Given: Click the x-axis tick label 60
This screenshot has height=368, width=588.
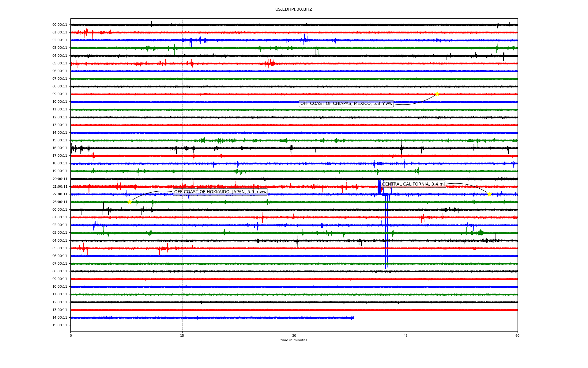Looking at the screenshot, I should coord(517,335).
